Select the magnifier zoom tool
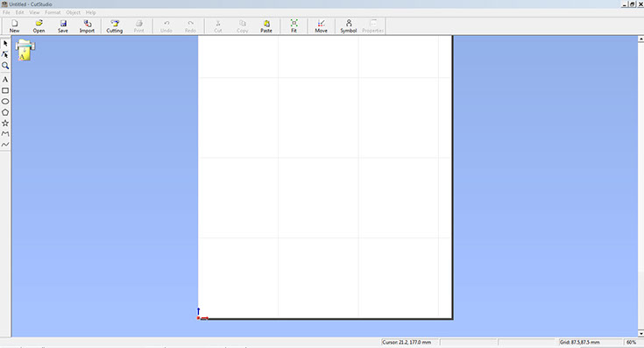The width and height of the screenshot is (644, 348). 5,66
